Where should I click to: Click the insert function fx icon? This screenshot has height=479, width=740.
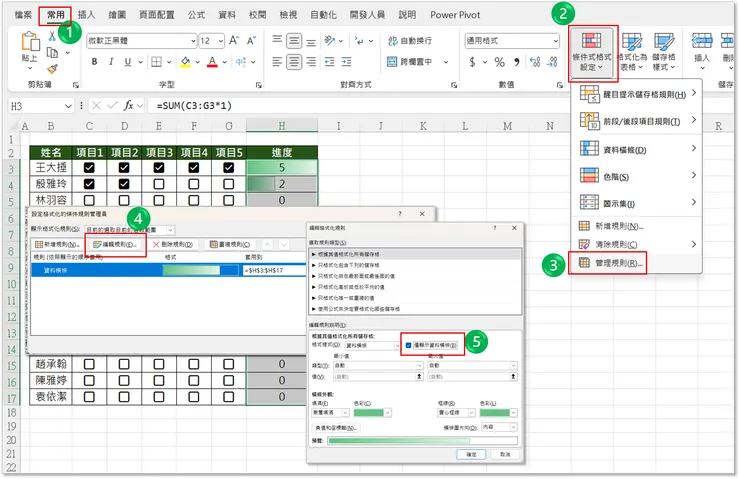128,106
